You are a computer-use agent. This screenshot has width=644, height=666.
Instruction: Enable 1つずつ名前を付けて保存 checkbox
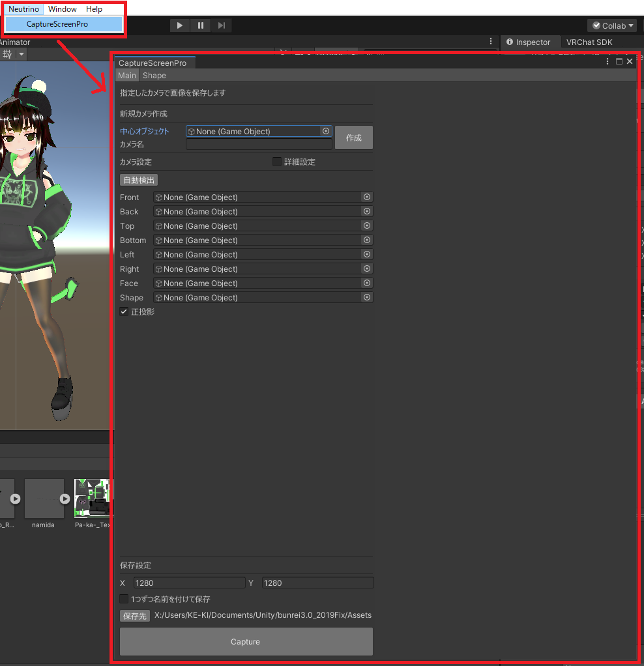124,598
